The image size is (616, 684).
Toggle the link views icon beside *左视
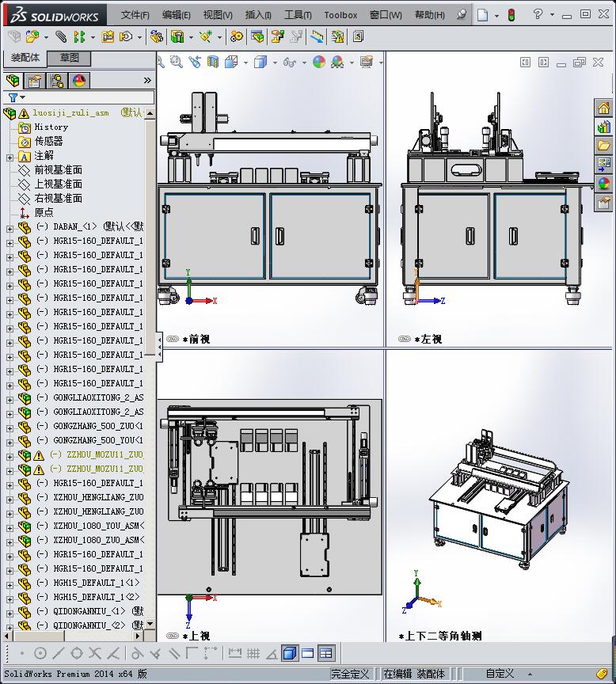(x=405, y=339)
